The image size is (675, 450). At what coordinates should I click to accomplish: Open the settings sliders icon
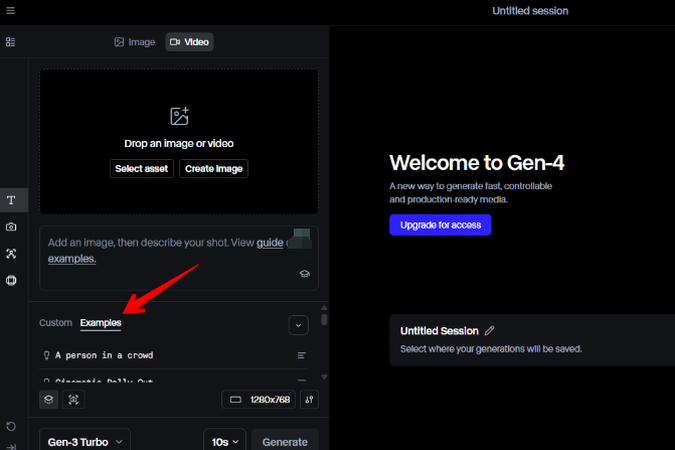309,400
